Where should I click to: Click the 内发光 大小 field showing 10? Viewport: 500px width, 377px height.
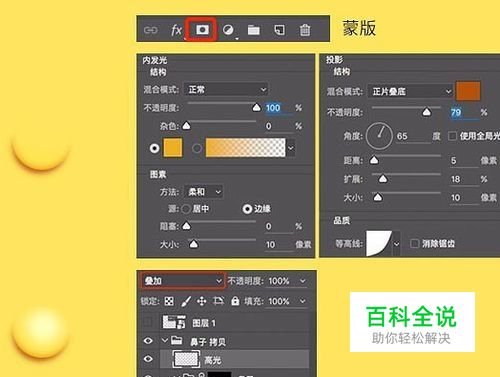(x=279, y=245)
